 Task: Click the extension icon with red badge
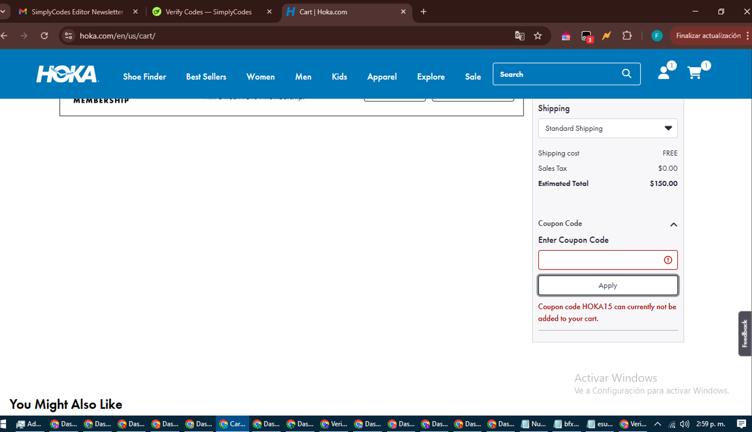point(587,36)
